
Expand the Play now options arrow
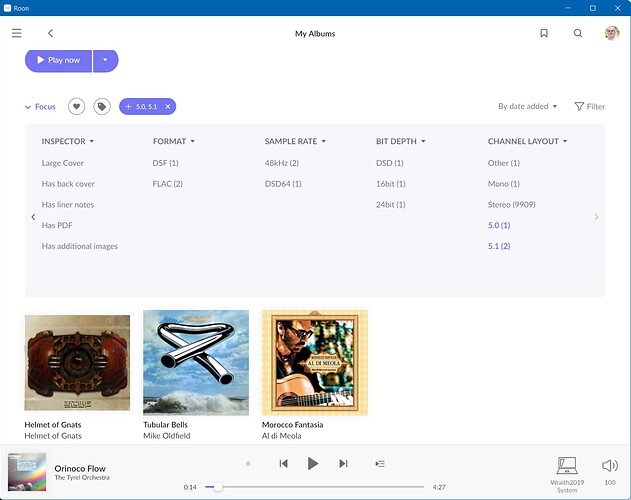pyautogui.click(x=105, y=60)
